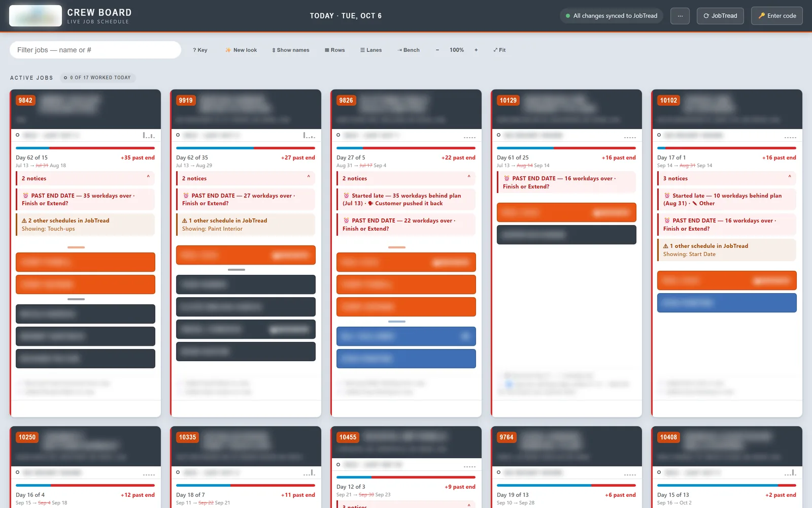Screen dimensions: 812x508
Task: Click the 0 of 17 worked today badge
Action: tap(97, 78)
